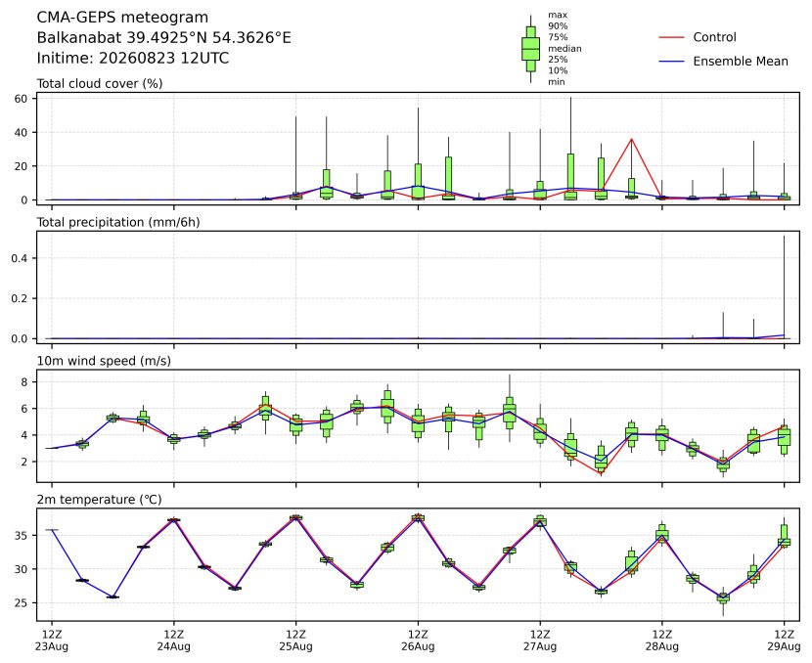Click the 'median' legend label

564,49
